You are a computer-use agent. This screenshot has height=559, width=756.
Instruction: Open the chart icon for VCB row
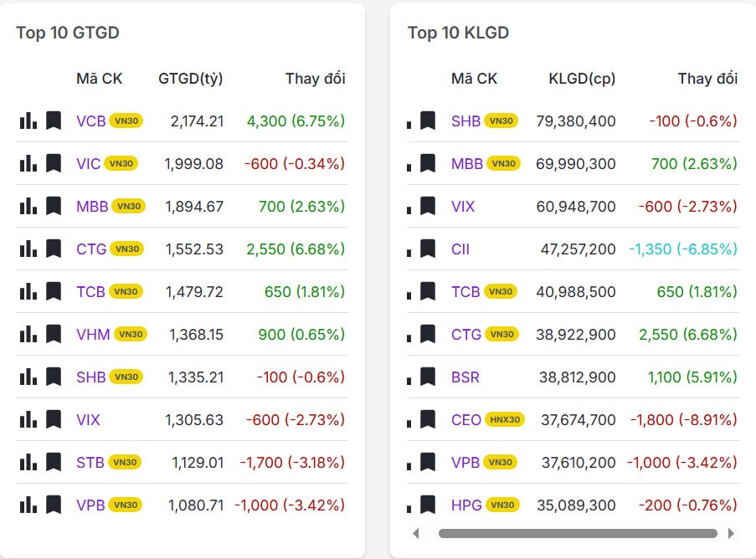[x=28, y=121]
